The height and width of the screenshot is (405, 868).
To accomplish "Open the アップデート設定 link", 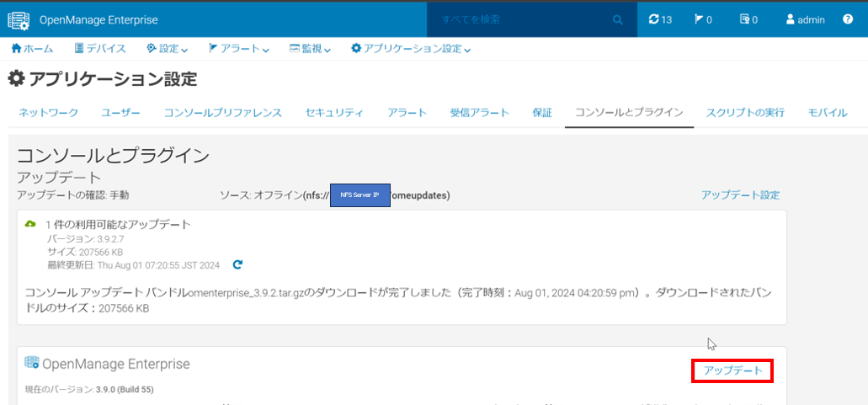I will click(740, 195).
